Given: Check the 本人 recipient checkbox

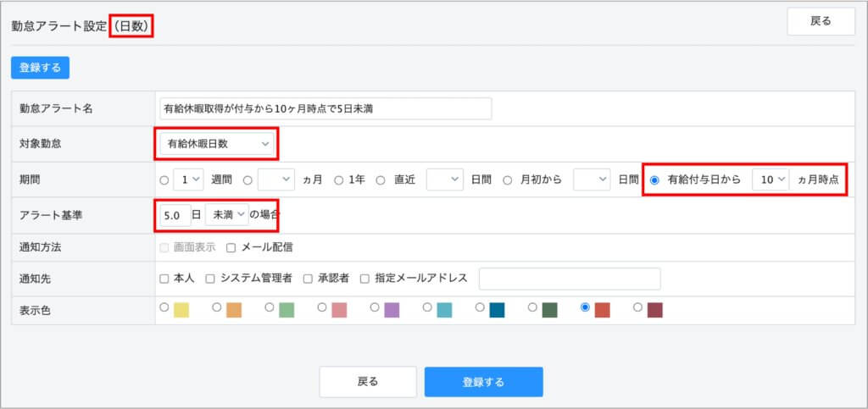Looking at the screenshot, I should (164, 279).
